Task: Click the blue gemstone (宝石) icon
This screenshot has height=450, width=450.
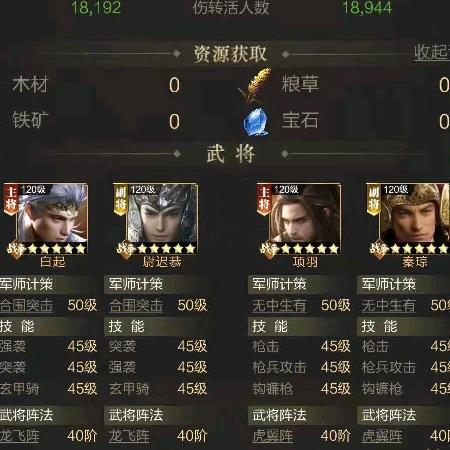Action: pos(256,121)
